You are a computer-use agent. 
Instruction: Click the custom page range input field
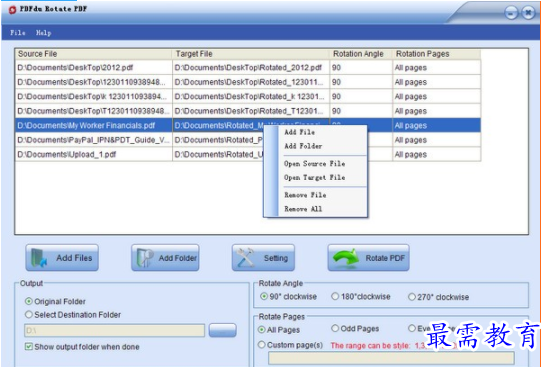(391, 358)
